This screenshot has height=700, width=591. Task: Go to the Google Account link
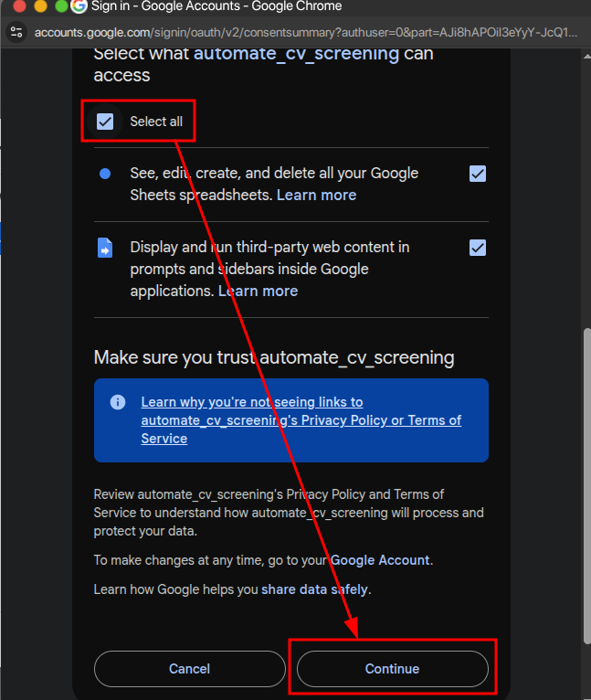pyautogui.click(x=380, y=559)
